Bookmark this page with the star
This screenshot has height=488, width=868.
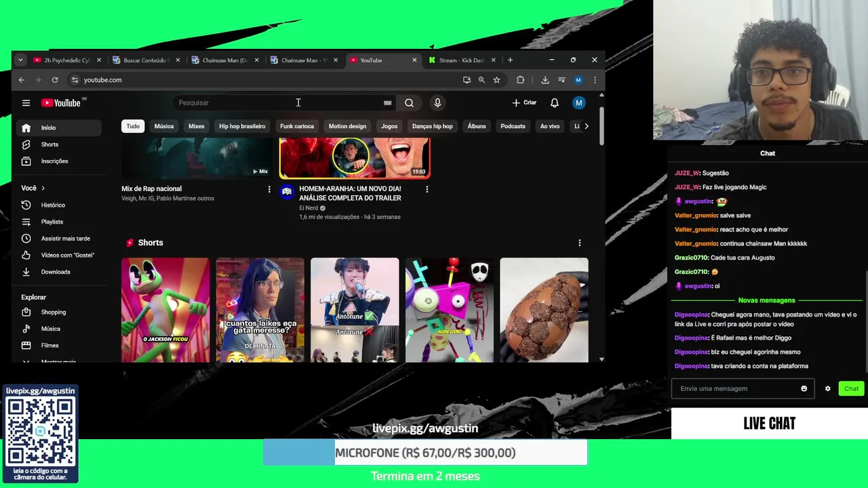(496, 80)
